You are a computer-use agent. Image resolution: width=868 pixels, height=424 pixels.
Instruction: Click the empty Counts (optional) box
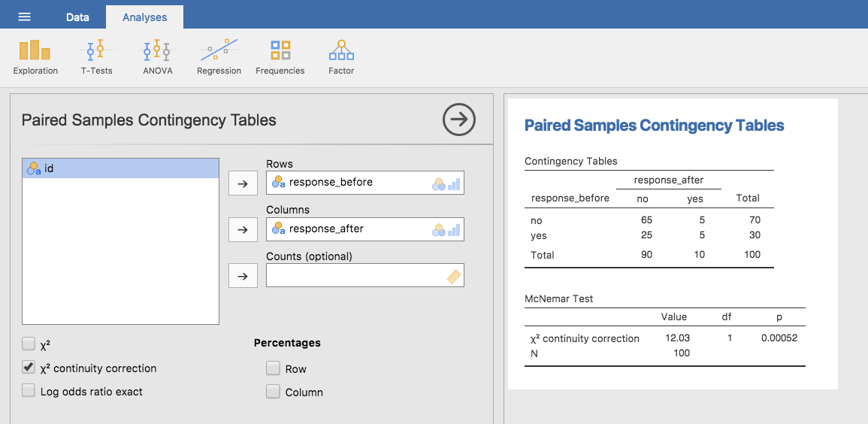click(364, 275)
